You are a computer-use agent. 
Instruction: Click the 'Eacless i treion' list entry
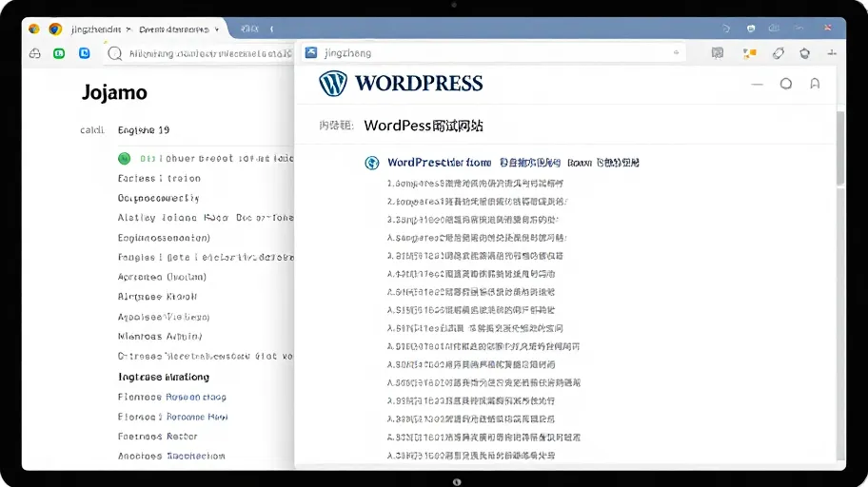click(x=159, y=178)
